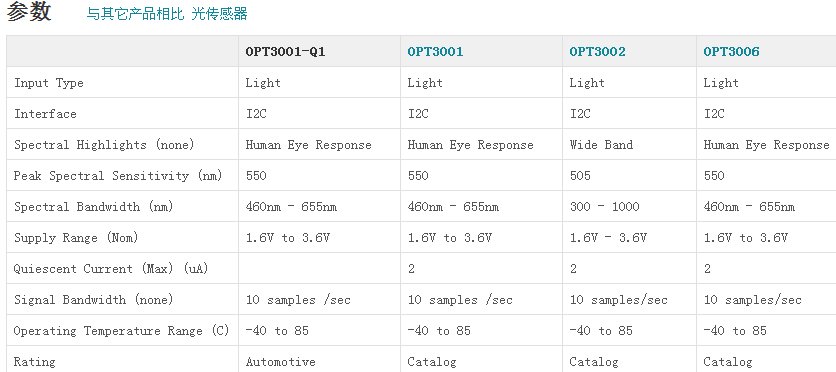This screenshot has height=372, width=836.
Task: Click the Interface row label
Action: click(x=45, y=114)
